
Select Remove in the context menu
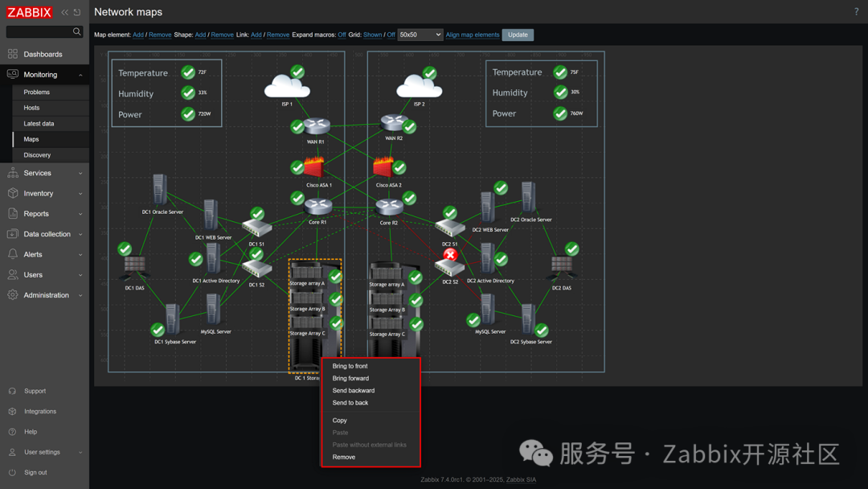coord(344,457)
